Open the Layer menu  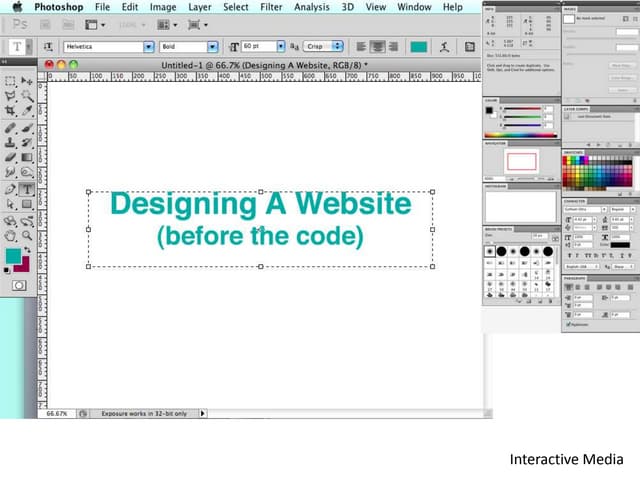coord(197,7)
